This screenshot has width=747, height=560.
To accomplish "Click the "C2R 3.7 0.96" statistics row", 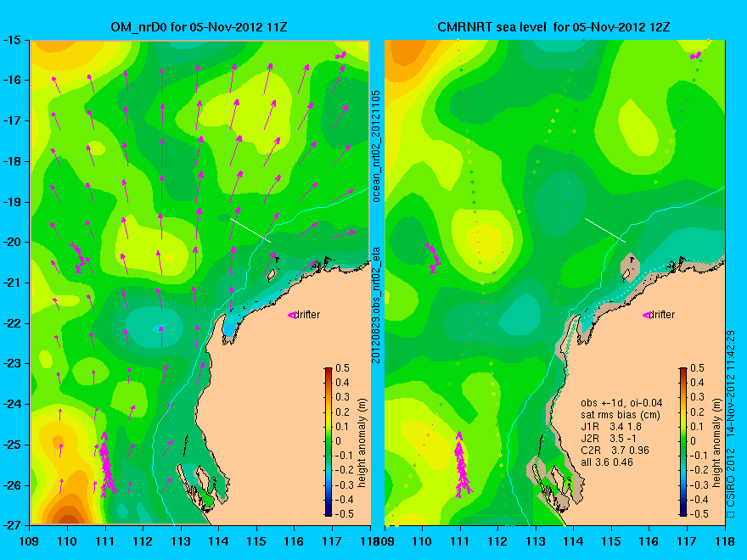I will click(615, 451).
